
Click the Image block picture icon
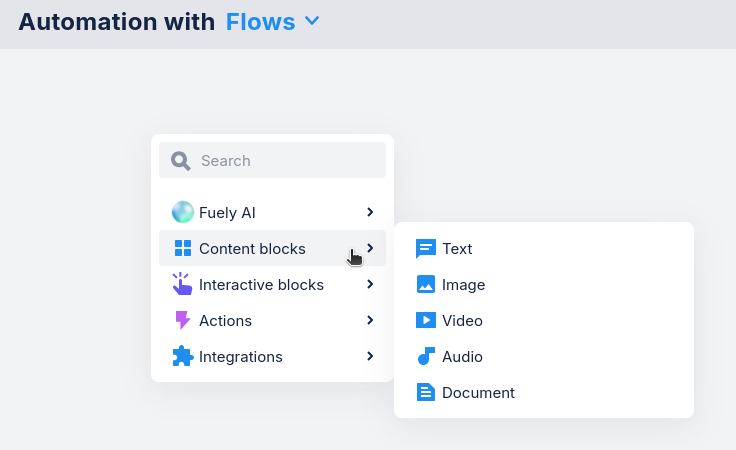pos(426,285)
